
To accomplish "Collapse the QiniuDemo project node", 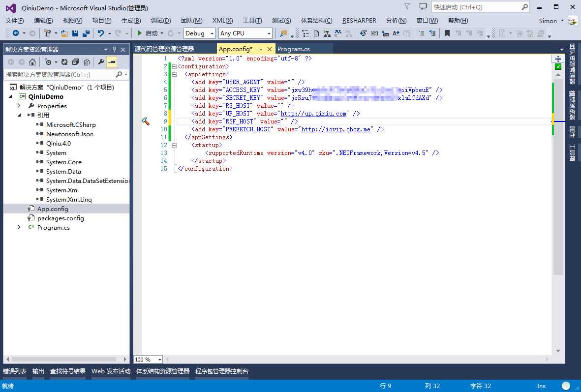I will (x=10, y=96).
